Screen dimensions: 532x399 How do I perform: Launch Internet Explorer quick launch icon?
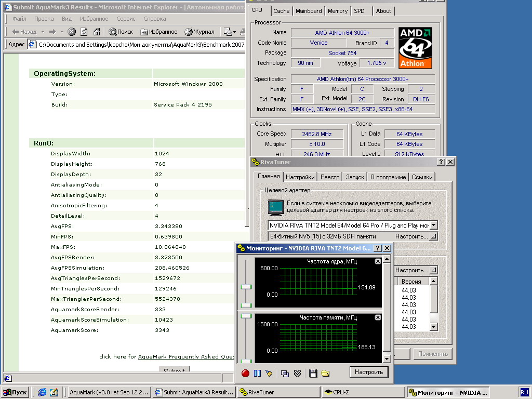tap(42, 392)
